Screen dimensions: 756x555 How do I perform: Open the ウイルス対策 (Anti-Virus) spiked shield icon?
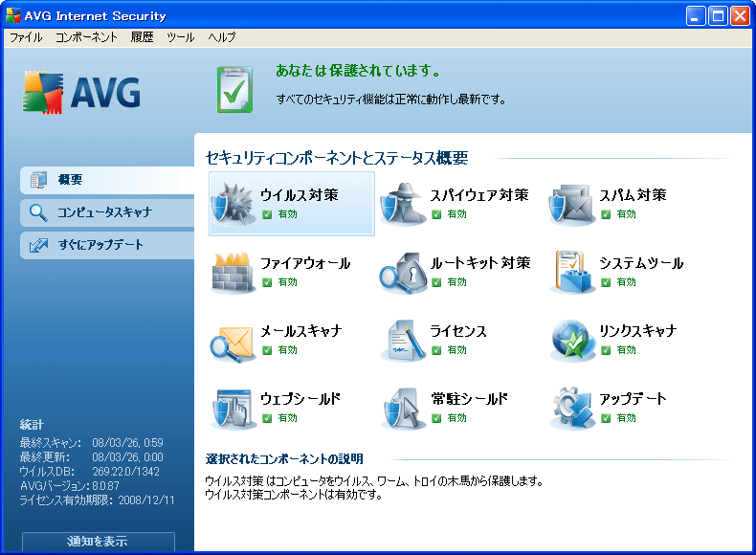[x=233, y=205]
